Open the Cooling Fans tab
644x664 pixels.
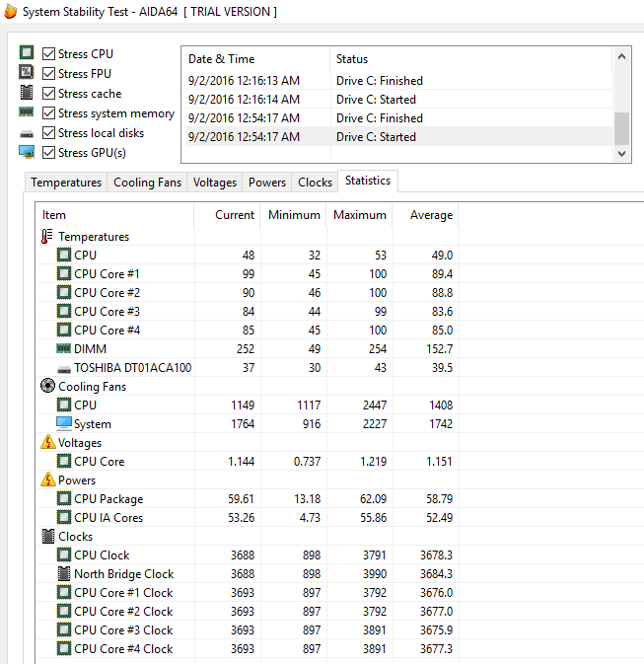(x=147, y=183)
